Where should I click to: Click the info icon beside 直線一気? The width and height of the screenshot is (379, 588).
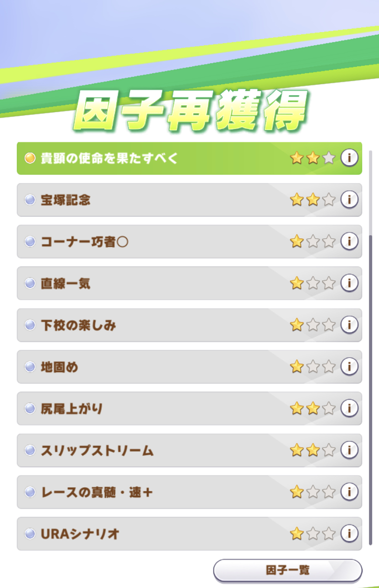(349, 283)
